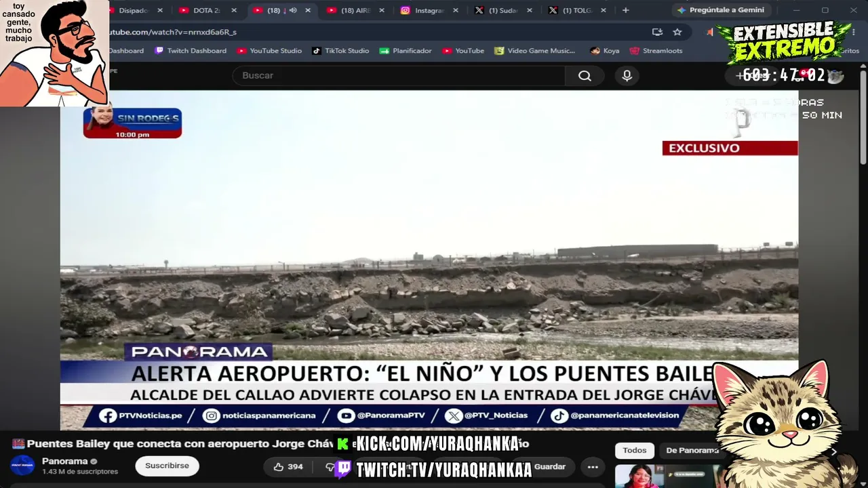Screen dimensions: 868x488
Task: Open the Koya bookmark
Action: 605,51
